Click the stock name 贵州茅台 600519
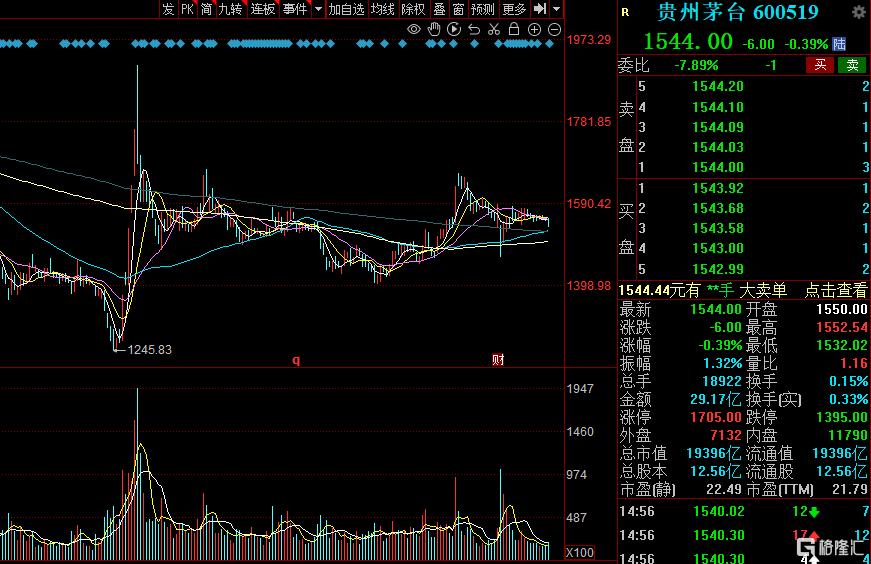This screenshot has width=871, height=564. pyautogui.click(x=737, y=12)
